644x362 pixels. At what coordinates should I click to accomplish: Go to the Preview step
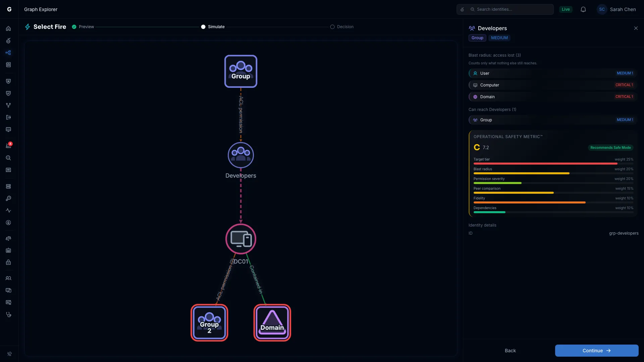click(x=83, y=27)
